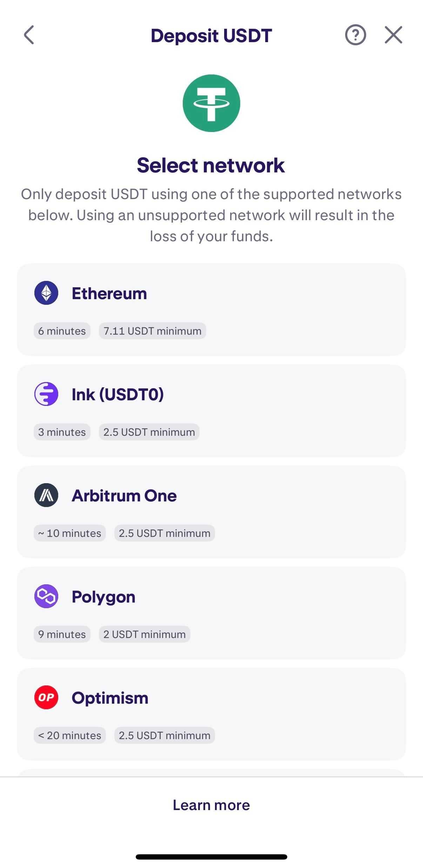Go back using the left chevron
Viewport: 423px width, 868px height.
pos(29,35)
